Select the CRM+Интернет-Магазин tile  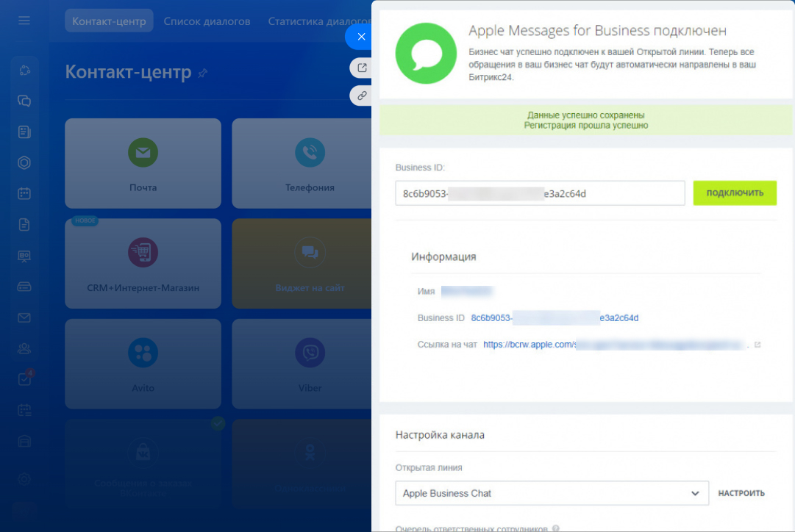point(143,263)
